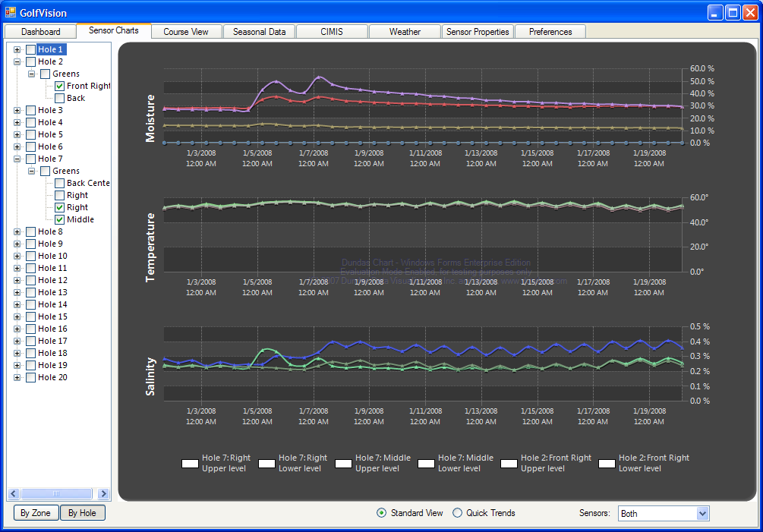Click Hole 7: Right Upper level legend swatch
The height and width of the screenshot is (532, 763).
point(190,464)
